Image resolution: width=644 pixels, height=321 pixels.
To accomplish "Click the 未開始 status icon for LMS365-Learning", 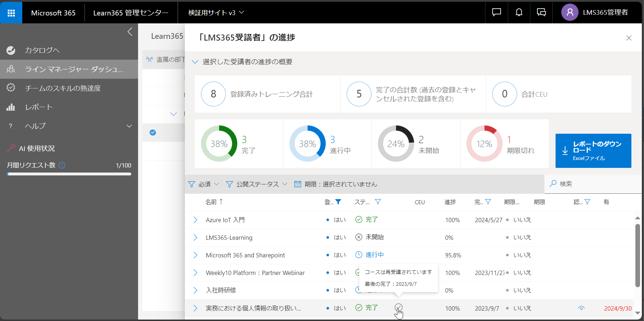I will (x=358, y=237).
